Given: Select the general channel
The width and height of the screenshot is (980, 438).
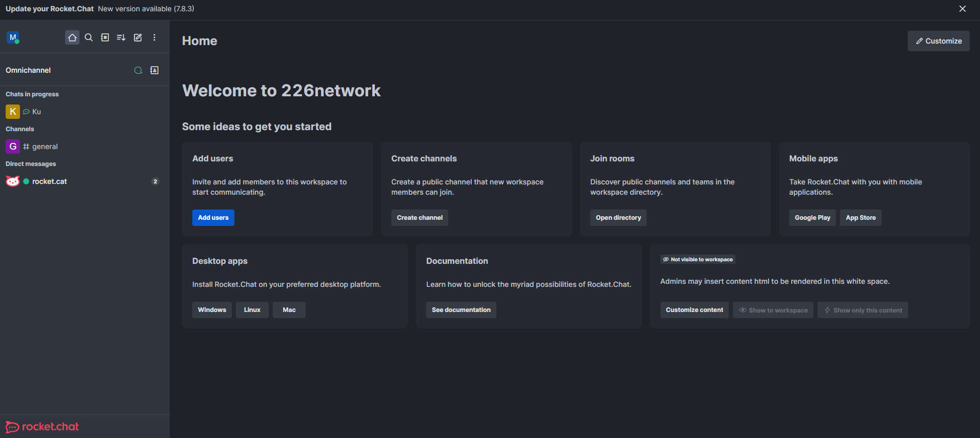Looking at the screenshot, I should coord(45,147).
